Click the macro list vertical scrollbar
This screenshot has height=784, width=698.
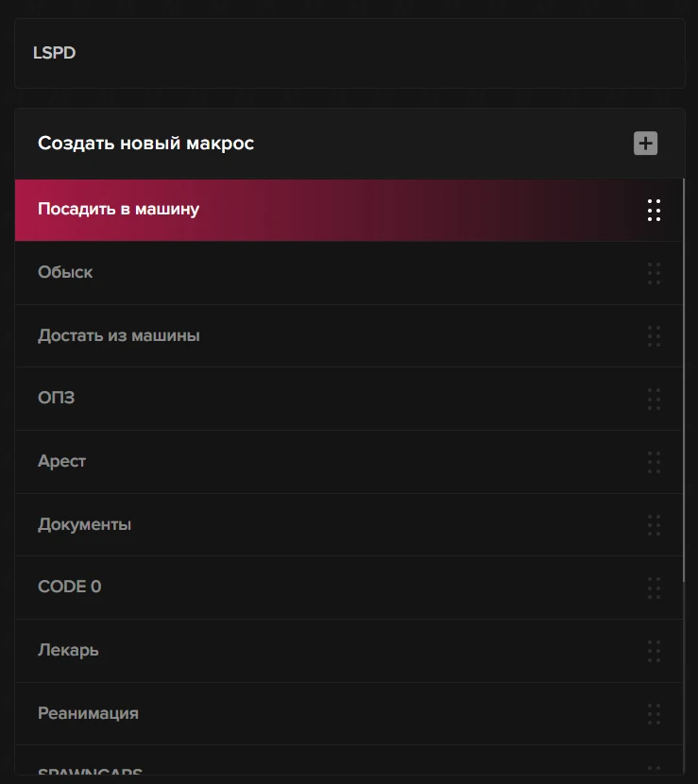point(684,378)
